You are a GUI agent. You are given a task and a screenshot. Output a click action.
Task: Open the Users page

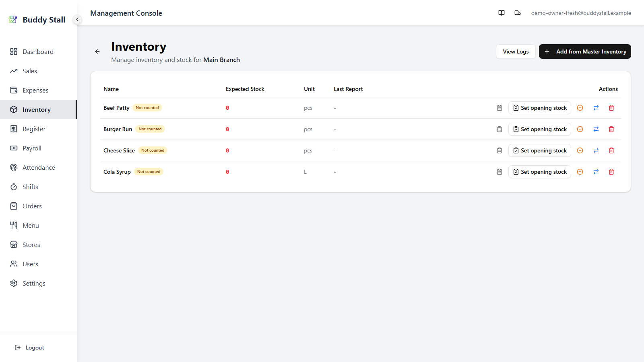(x=38, y=264)
